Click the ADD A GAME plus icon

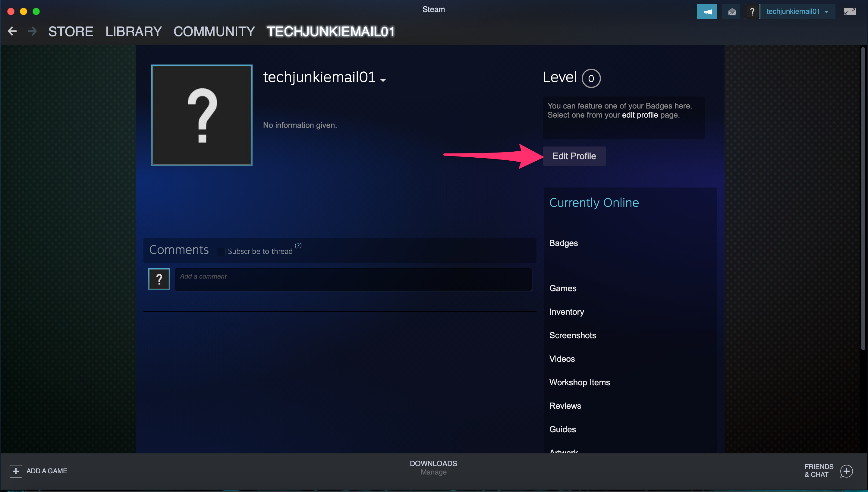click(15, 471)
